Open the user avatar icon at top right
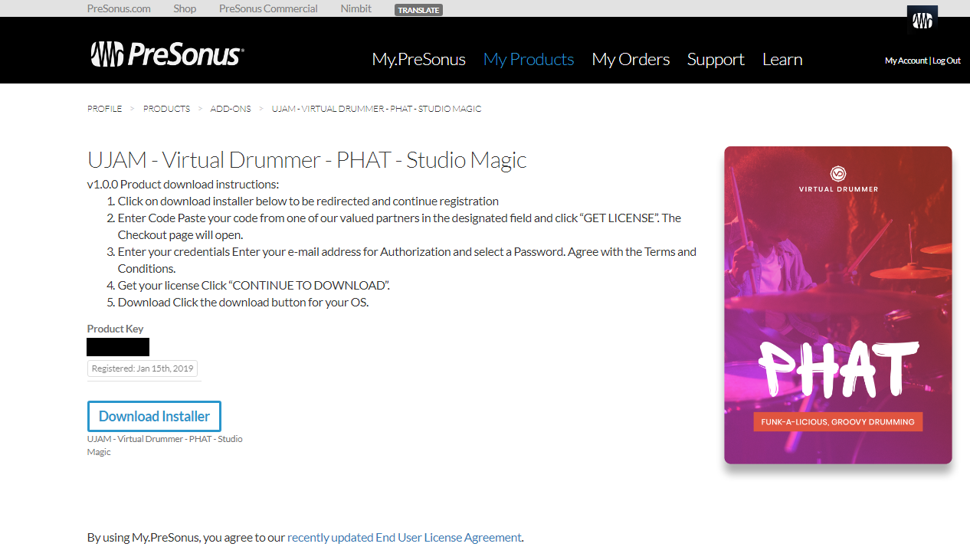The height and width of the screenshot is (560, 970). pyautogui.click(x=922, y=20)
